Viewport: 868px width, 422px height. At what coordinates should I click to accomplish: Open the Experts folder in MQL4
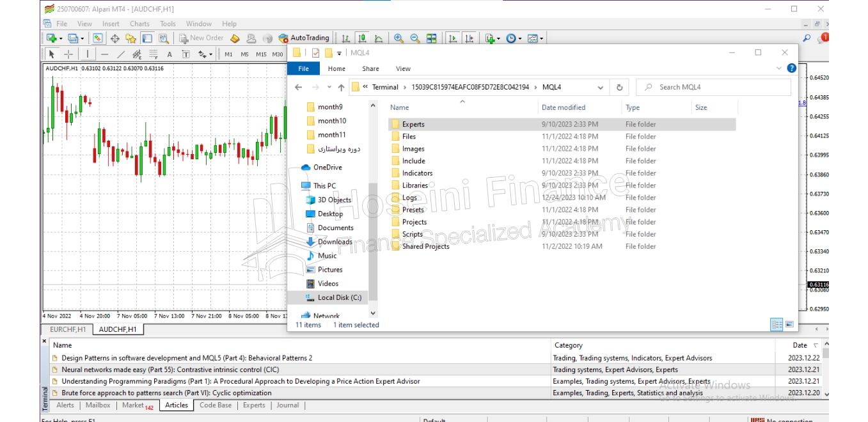tap(413, 125)
